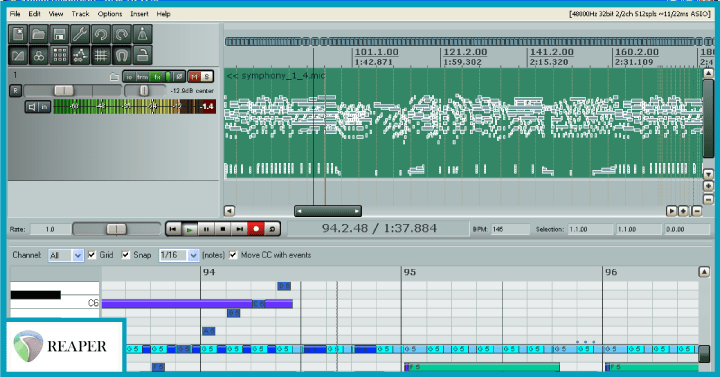The height and width of the screenshot is (377, 720).
Task: Click the BPM value field
Action: [510, 229]
